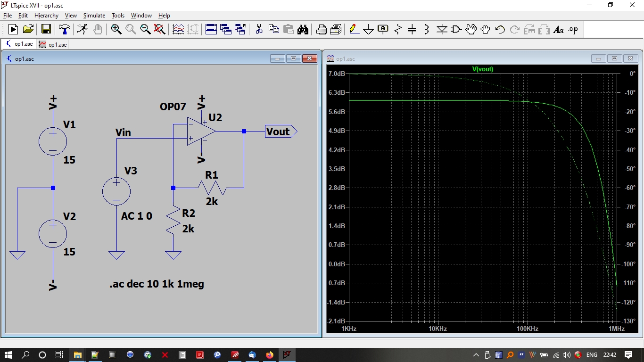This screenshot has height=362, width=644.
Task: Open the Component chooser via the gate icon
Action: pos(456,29)
